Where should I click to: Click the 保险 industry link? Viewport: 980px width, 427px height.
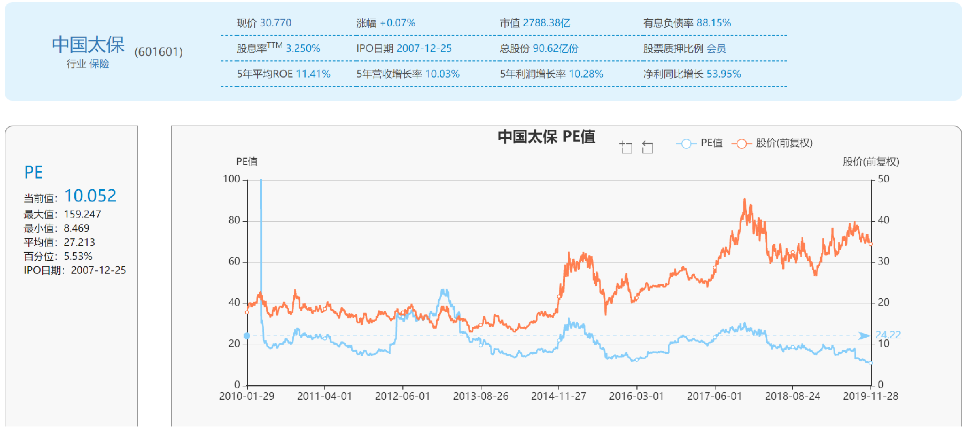(99, 64)
